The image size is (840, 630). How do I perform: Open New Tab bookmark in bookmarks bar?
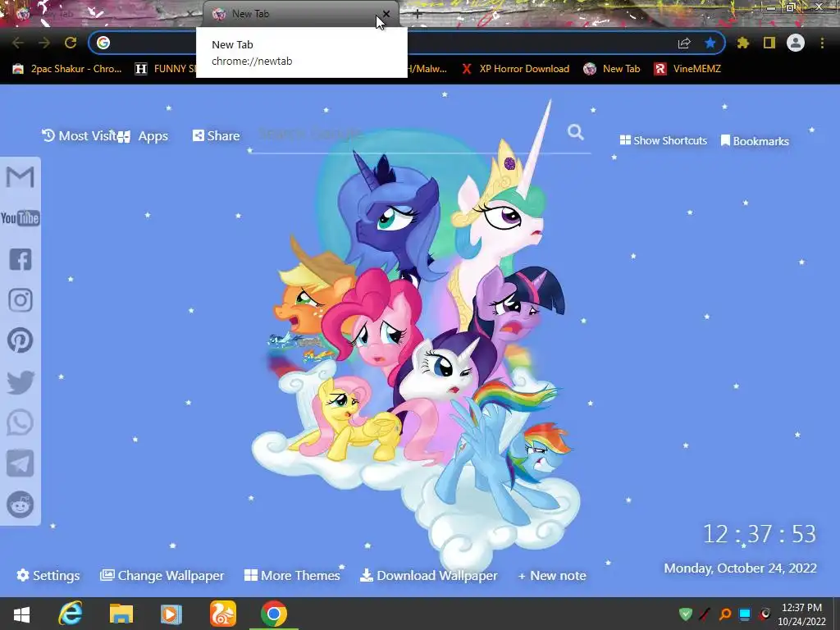[x=612, y=69]
